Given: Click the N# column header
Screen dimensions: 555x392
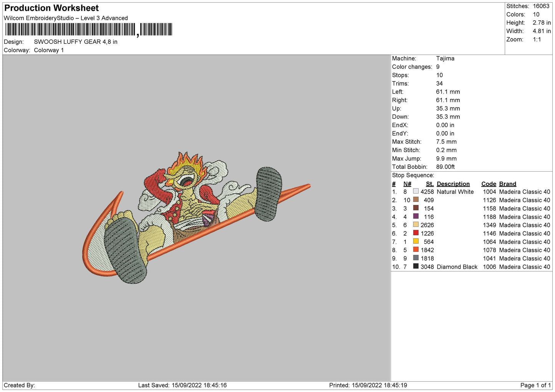Looking at the screenshot, I should tap(407, 184).
